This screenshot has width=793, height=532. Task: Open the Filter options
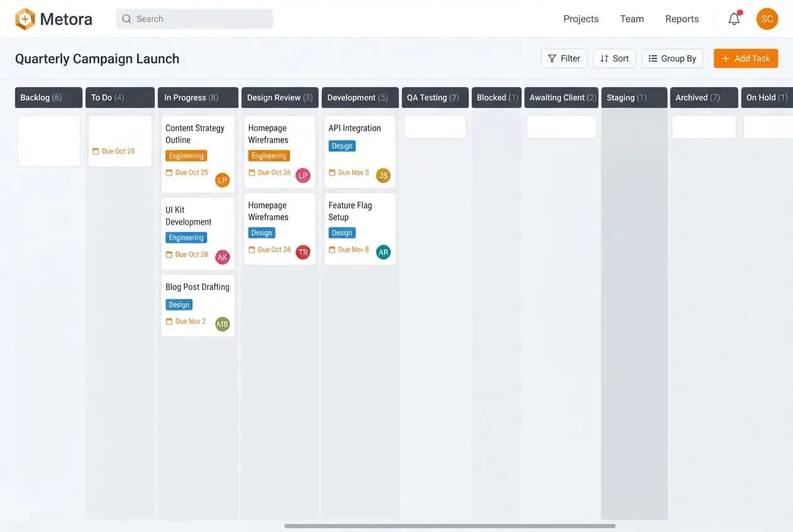click(564, 58)
